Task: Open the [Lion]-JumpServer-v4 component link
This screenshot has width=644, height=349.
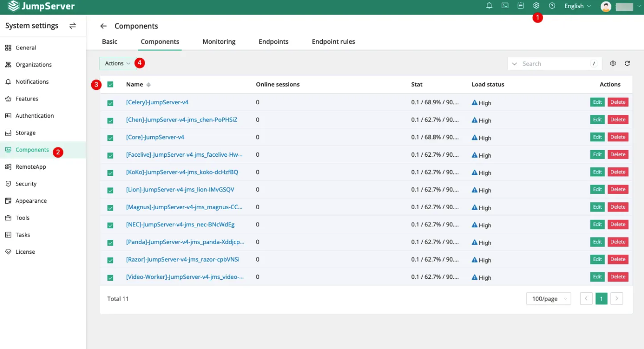Action: (180, 189)
